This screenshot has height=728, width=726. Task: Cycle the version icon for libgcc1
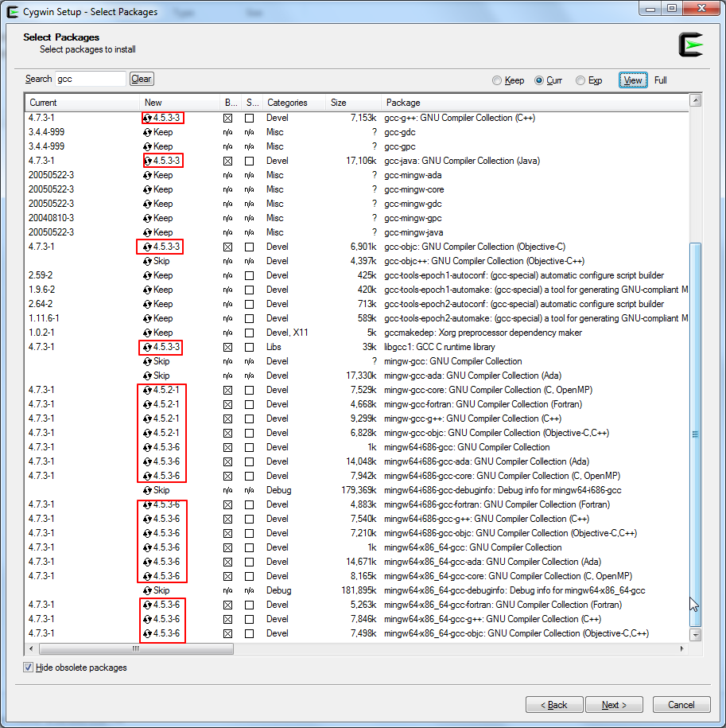[x=148, y=347]
